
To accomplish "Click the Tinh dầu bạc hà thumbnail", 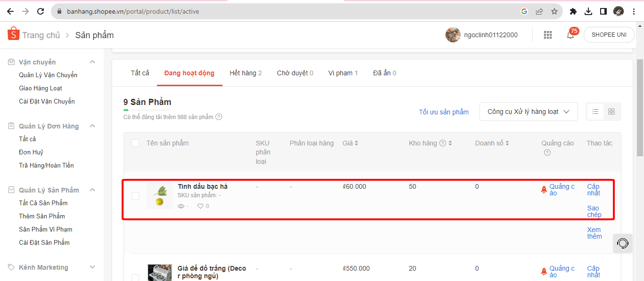I will 160,196.
